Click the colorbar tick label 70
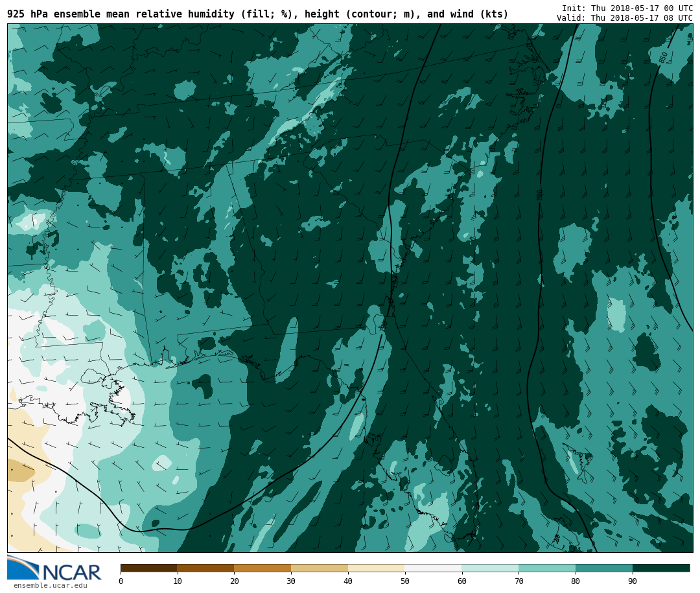700x593 pixels. [x=519, y=581]
